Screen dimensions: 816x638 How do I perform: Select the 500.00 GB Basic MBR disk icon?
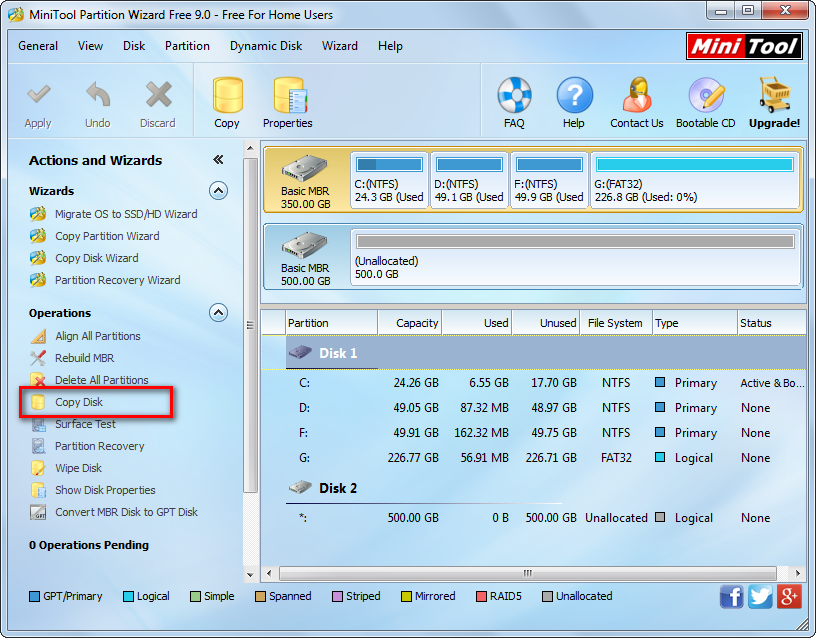coord(305,245)
